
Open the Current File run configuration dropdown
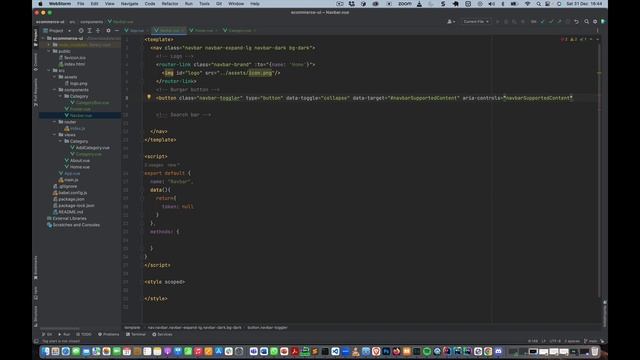click(x=476, y=22)
